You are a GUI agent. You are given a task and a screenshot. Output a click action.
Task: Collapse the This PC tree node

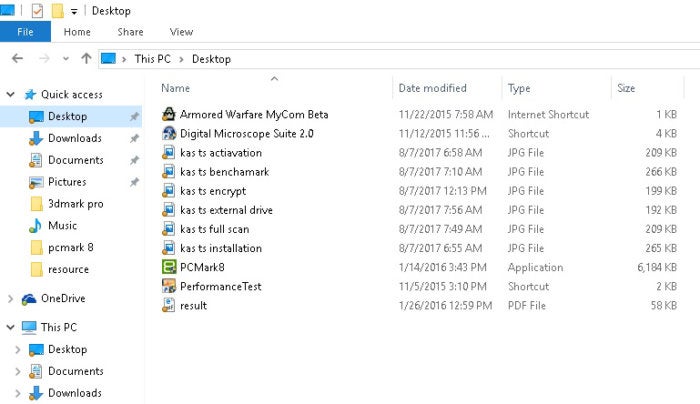(11, 327)
